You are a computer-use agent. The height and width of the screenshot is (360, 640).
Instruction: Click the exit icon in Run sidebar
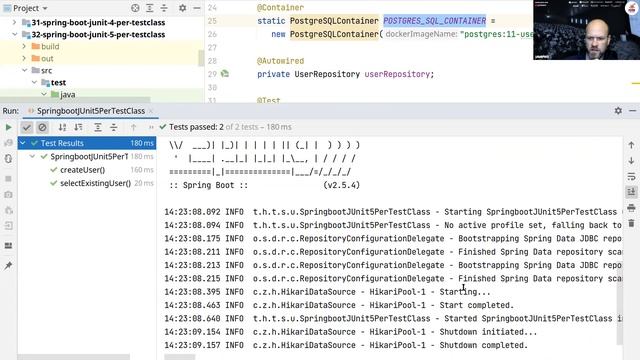pos(8,226)
